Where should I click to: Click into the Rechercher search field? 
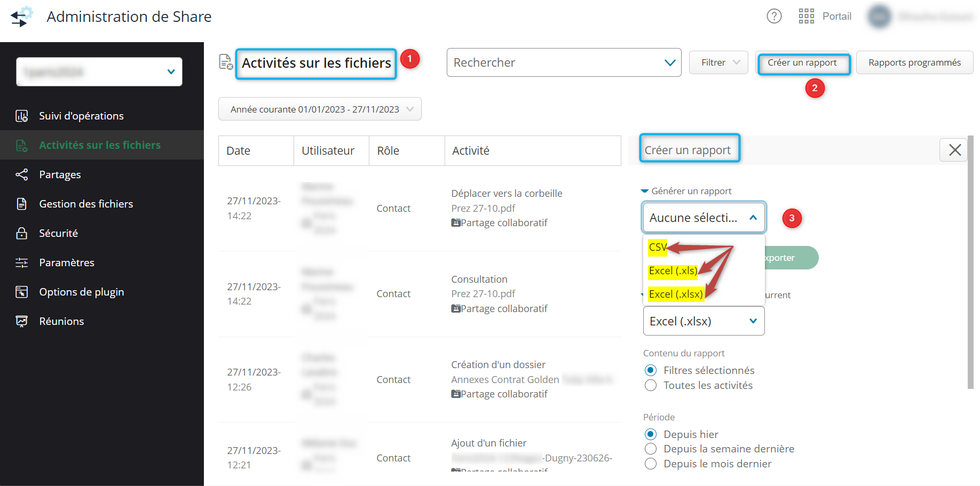[555, 62]
